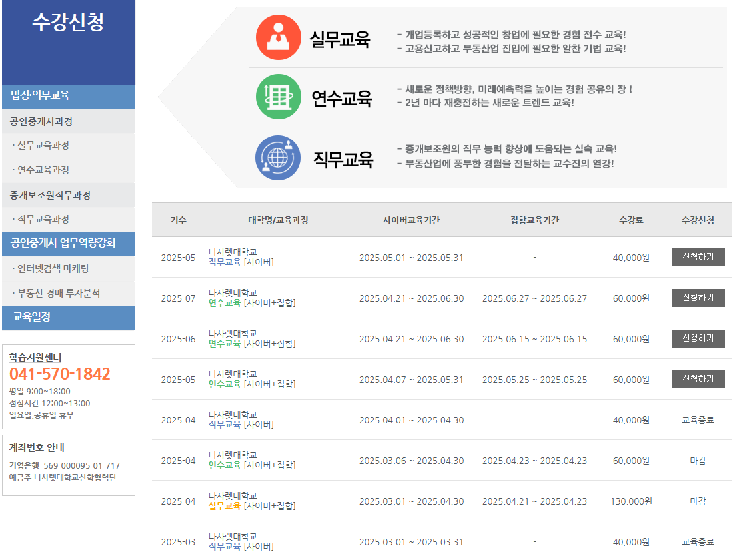The image size is (745, 560).
Task: Open 실무교육과정 in the sidebar
Action: coord(43,146)
